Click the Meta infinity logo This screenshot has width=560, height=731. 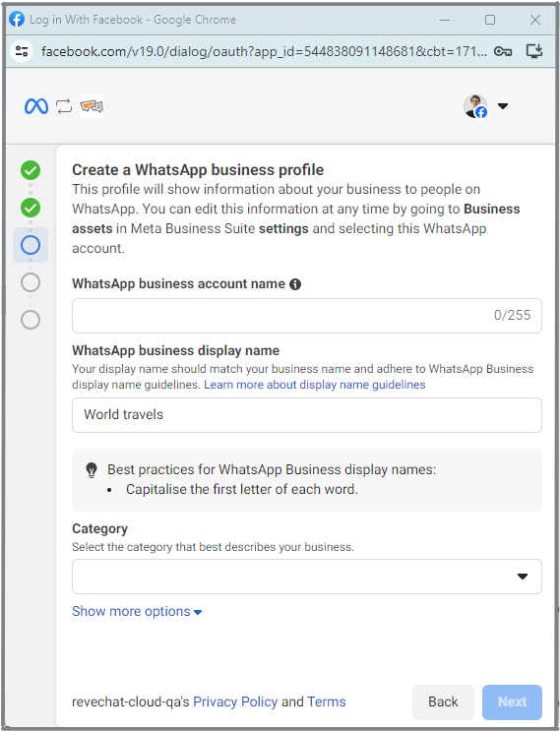35,106
